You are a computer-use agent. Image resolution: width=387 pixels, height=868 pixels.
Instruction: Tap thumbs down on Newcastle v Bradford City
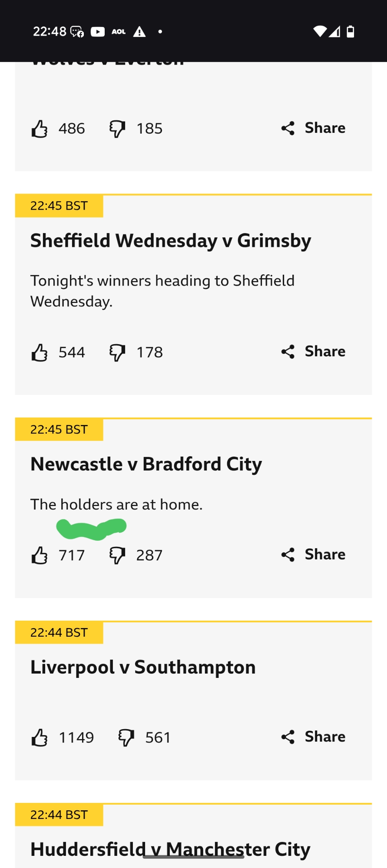[117, 555]
